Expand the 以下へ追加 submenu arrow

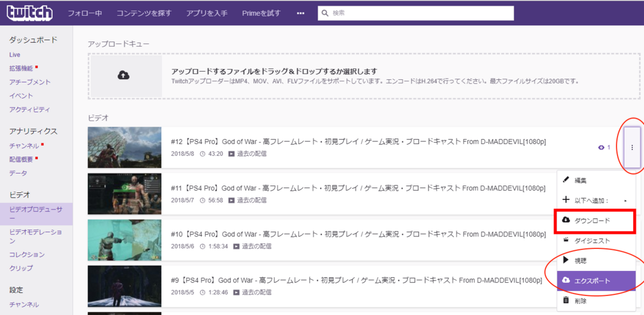626,201
